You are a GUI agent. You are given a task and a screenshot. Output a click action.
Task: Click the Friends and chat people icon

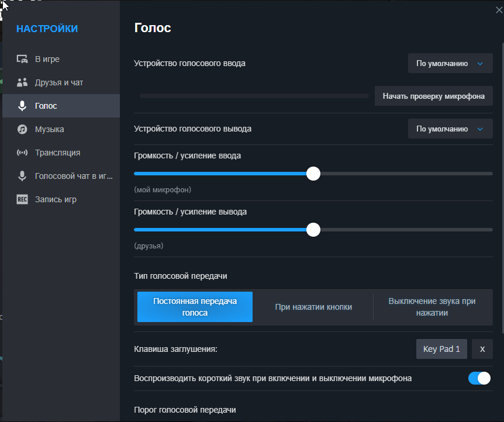[x=22, y=82]
